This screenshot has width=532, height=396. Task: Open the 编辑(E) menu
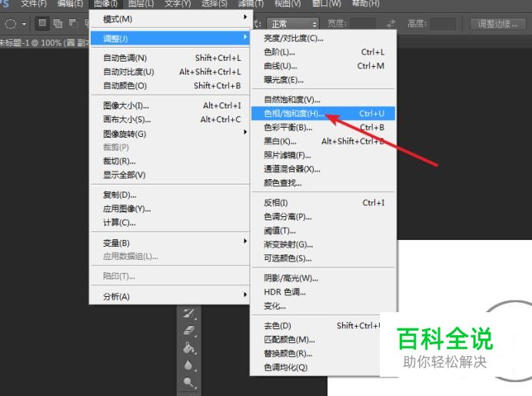(70, 4)
